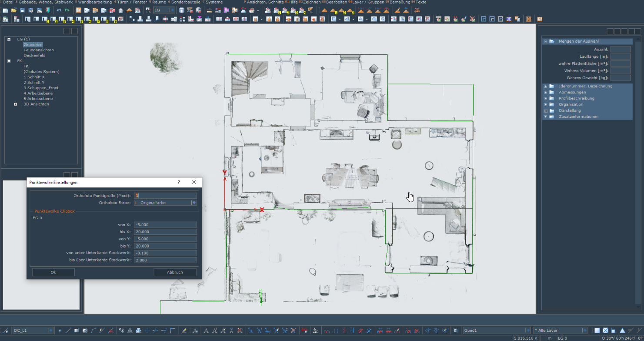The image size is (644, 341).
Task: Open the Orthofoto Farbe dropdown
Action: tap(165, 203)
